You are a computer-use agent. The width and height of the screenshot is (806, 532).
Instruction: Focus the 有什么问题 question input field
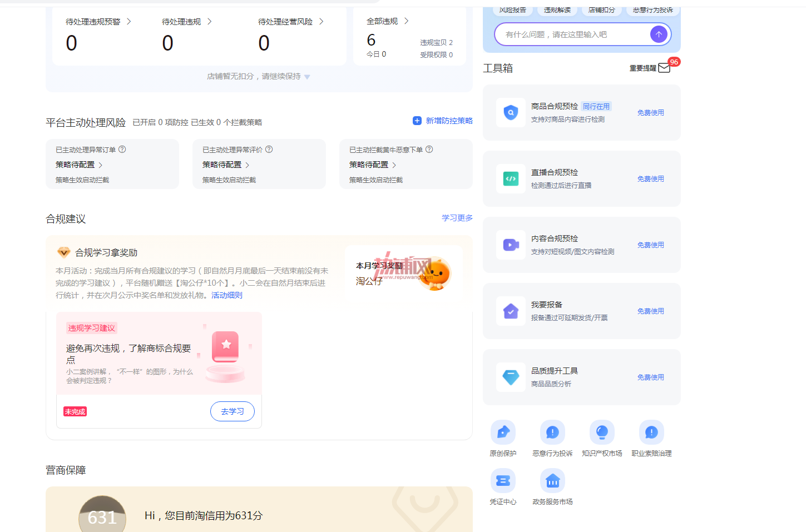coord(573,34)
